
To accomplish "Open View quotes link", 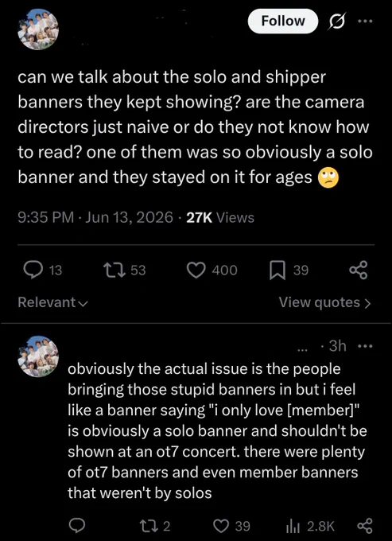I will (x=325, y=302).
